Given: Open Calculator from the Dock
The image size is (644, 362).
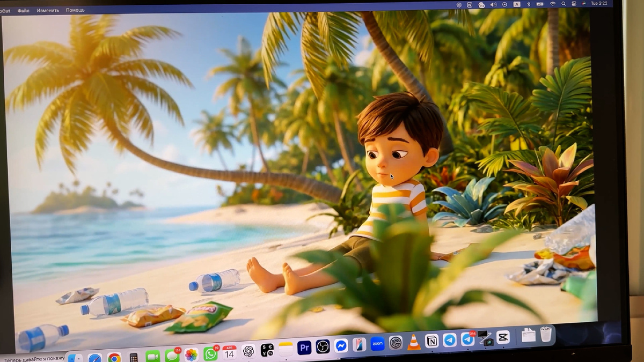Looking at the screenshot, I should pyautogui.click(x=134, y=357).
